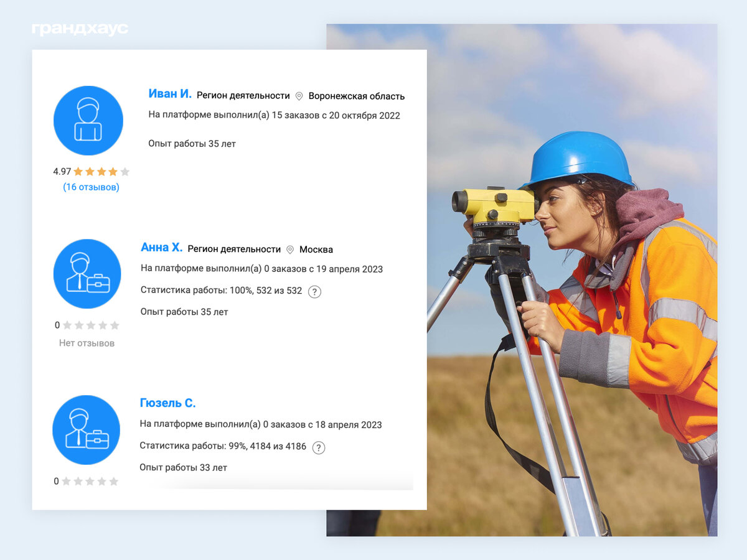Click the Москва region text
The width and height of the screenshot is (747, 560).
click(316, 250)
